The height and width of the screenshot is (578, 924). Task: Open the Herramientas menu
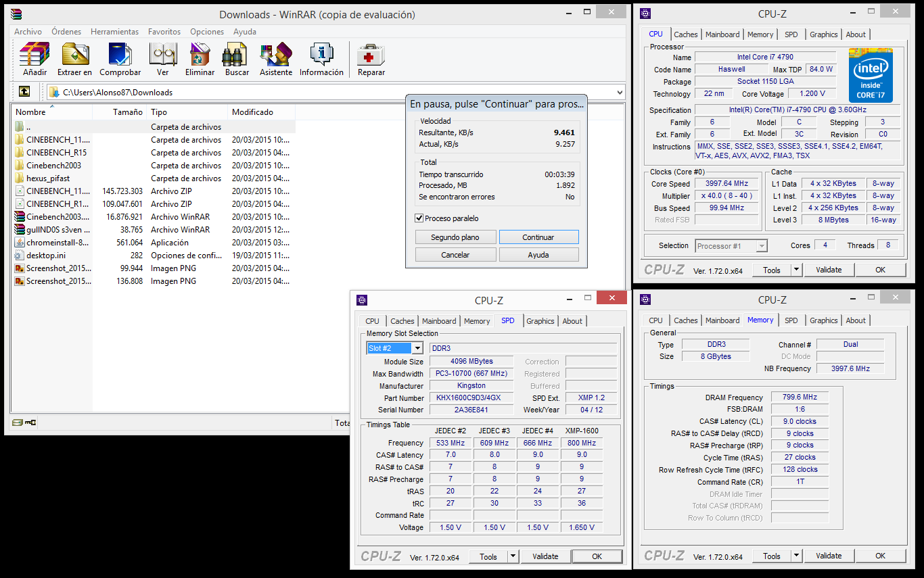(114, 32)
